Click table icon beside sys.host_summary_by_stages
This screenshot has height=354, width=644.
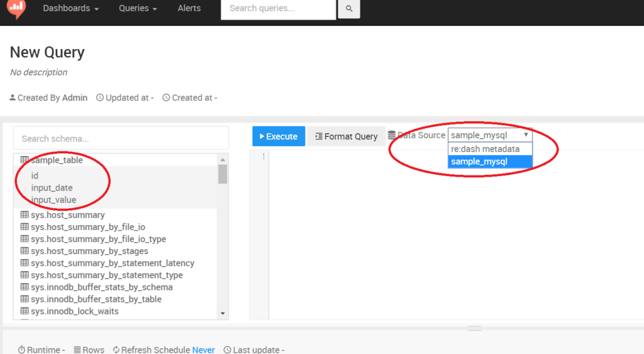coord(25,250)
